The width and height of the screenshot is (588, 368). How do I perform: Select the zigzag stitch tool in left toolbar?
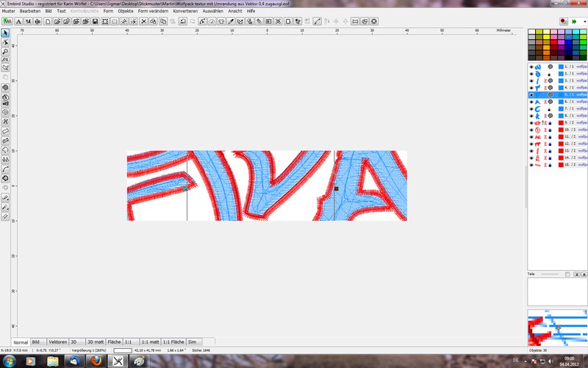click(x=5, y=160)
